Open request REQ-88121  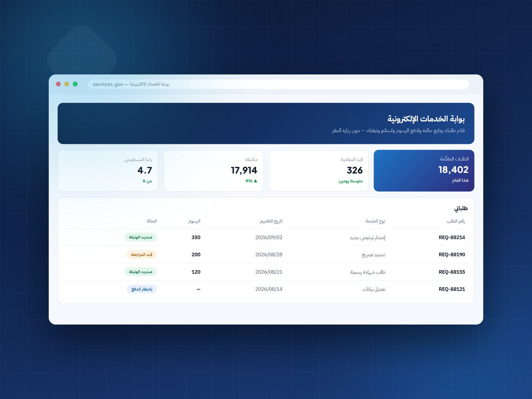[452, 289]
